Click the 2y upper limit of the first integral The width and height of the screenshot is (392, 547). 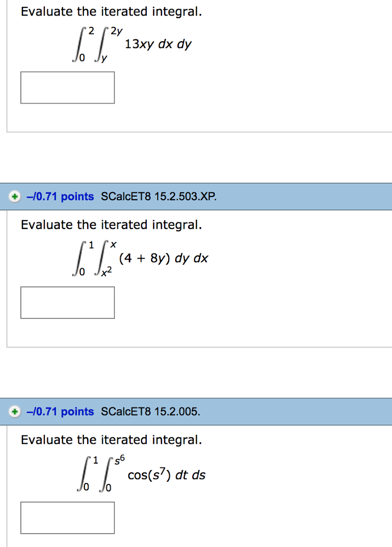point(118,32)
